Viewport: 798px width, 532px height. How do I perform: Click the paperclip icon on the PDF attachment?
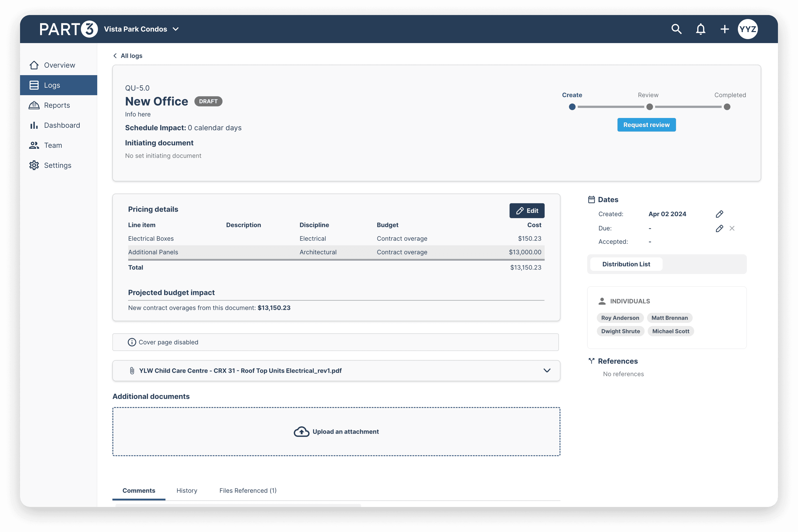132,370
